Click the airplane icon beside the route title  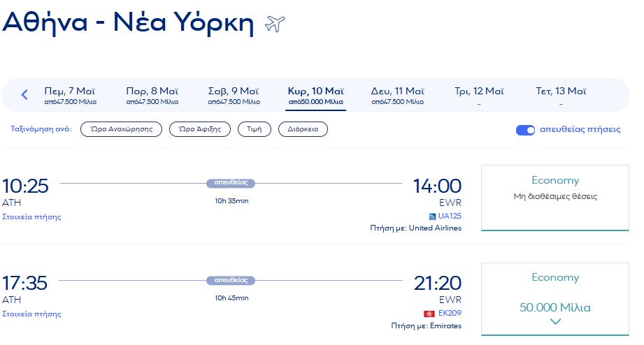click(276, 24)
